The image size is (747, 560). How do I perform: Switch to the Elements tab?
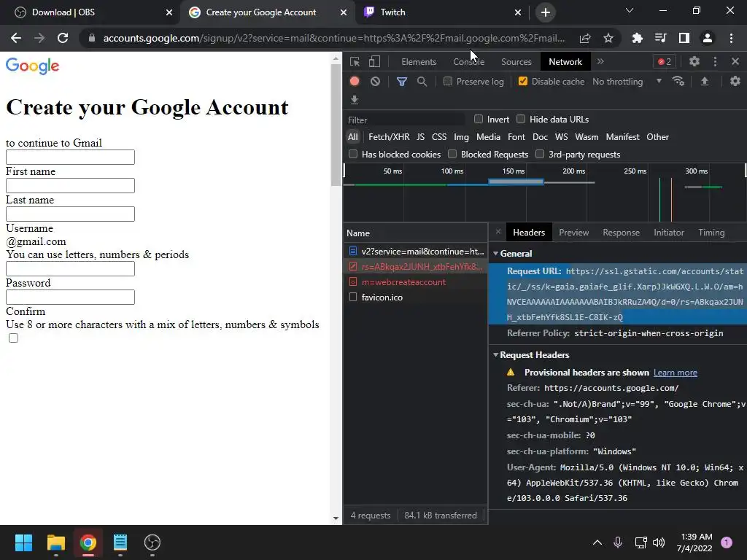point(419,62)
